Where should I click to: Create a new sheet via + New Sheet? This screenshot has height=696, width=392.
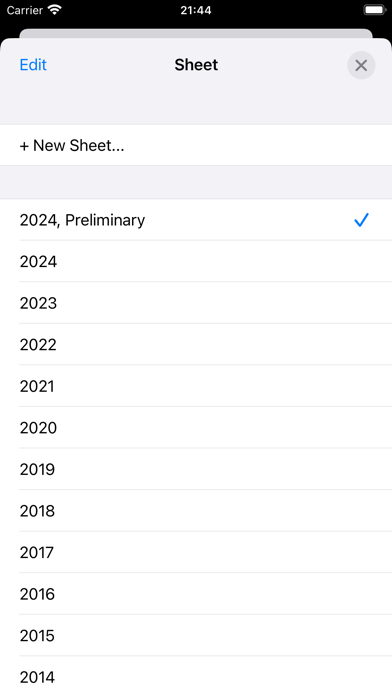196,145
